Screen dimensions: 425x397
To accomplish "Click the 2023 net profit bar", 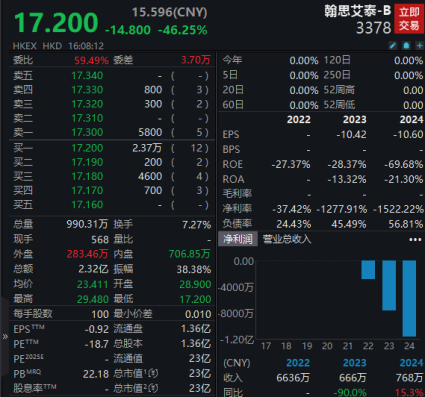I will tap(389, 285).
